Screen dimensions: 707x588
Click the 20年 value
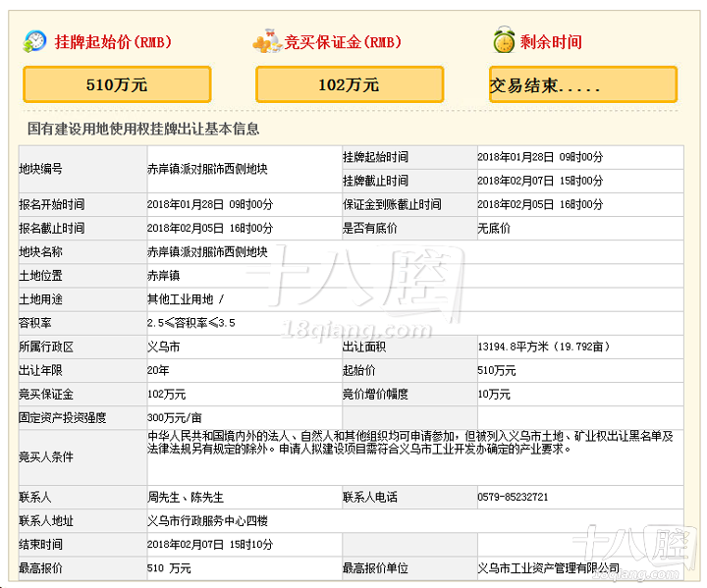tap(158, 370)
